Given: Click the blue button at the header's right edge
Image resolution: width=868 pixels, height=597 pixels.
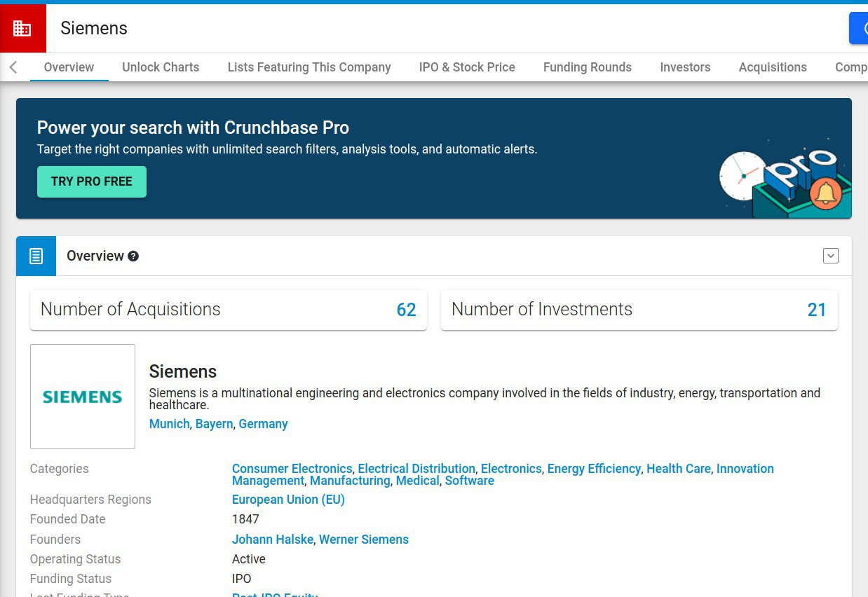Looking at the screenshot, I should click(x=859, y=28).
